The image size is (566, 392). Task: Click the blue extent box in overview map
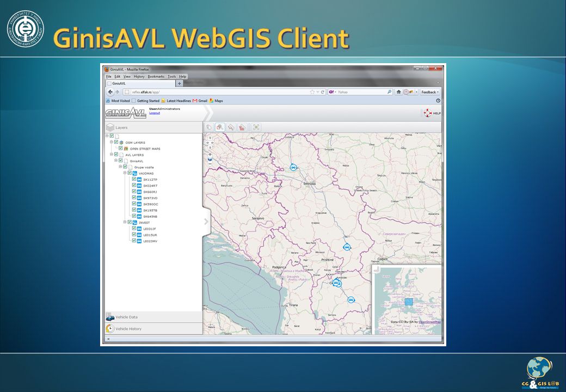(409, 302)
